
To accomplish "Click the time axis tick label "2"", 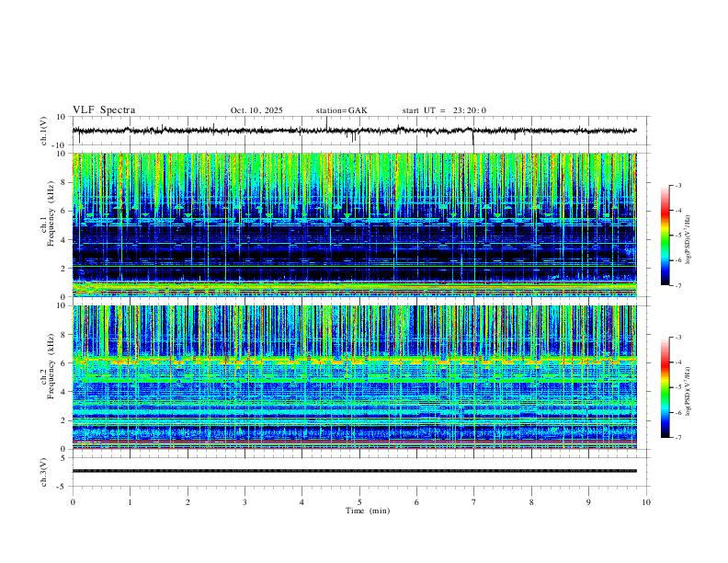I will pos(188,502).
